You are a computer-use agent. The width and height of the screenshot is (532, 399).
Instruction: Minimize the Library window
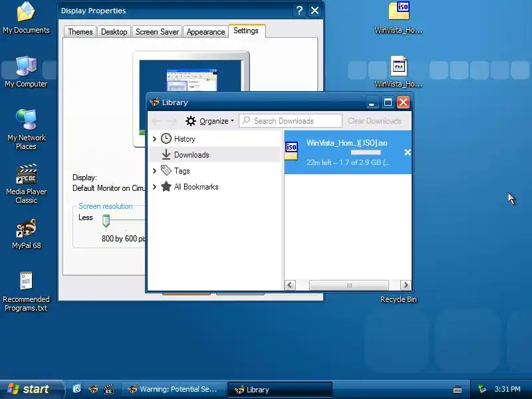pos(372,102)
